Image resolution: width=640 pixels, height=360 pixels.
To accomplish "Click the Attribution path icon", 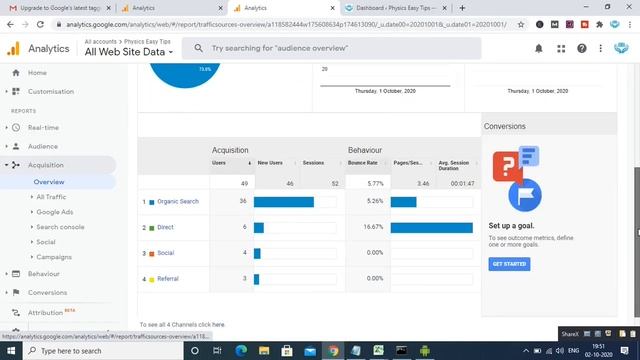I will 16,313.
